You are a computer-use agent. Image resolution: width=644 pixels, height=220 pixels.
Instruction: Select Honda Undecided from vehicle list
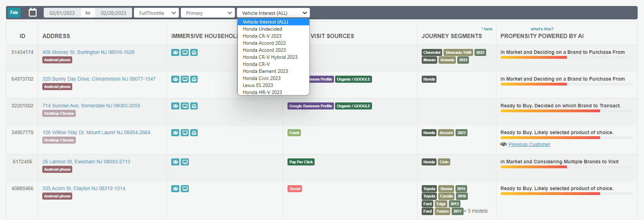tap(262, 29)
